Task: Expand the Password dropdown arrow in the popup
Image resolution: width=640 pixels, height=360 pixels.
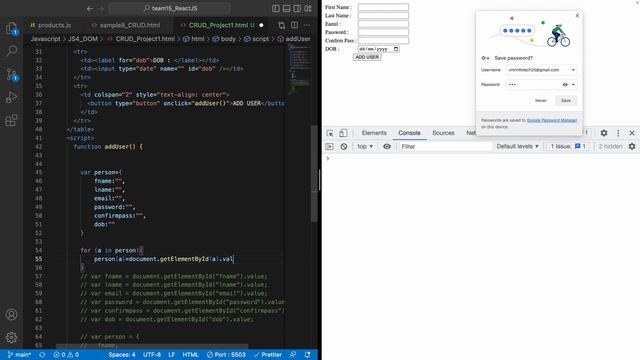Action: [x=573, y=84]
